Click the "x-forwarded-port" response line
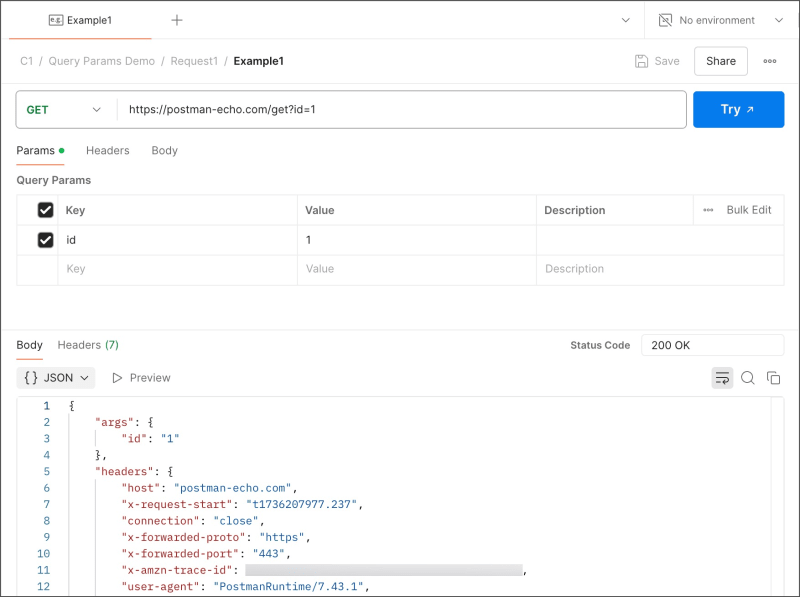800x597 pixels. click(x=206, y=554)
